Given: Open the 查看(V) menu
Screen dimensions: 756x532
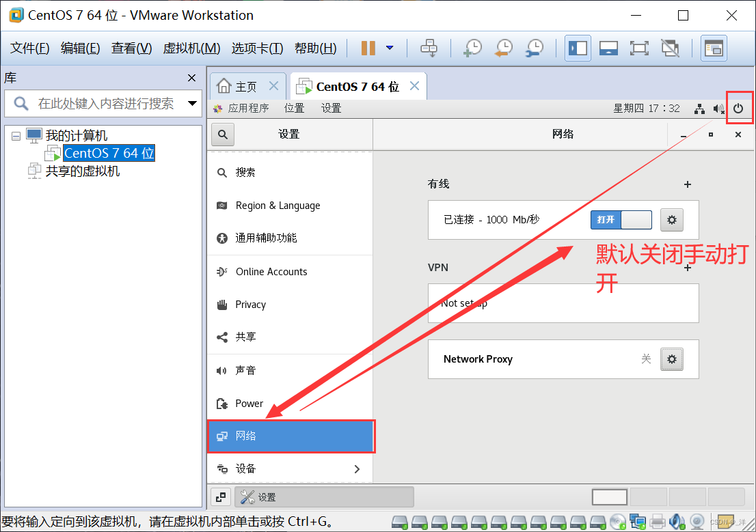Looking at the screenshot, I should click(x=131, y=48).
